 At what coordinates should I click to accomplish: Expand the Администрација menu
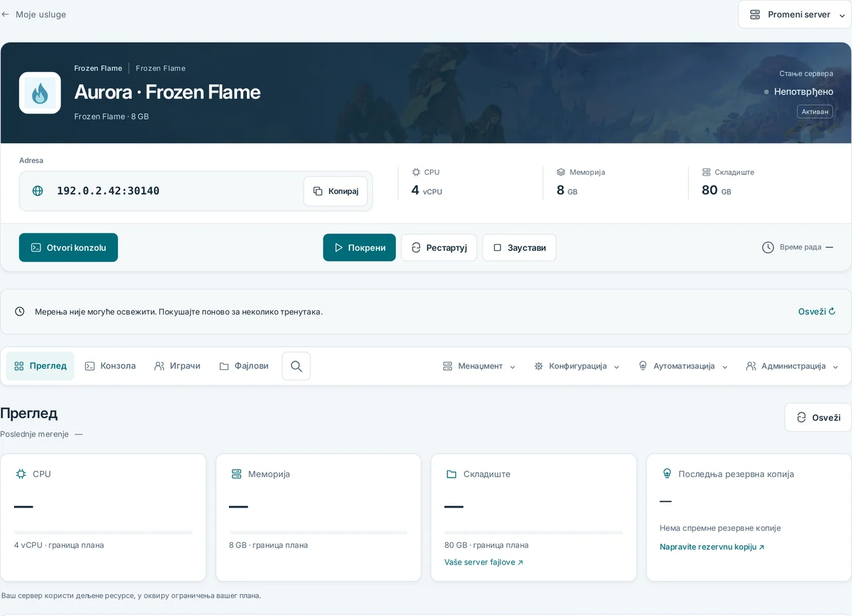792,366
